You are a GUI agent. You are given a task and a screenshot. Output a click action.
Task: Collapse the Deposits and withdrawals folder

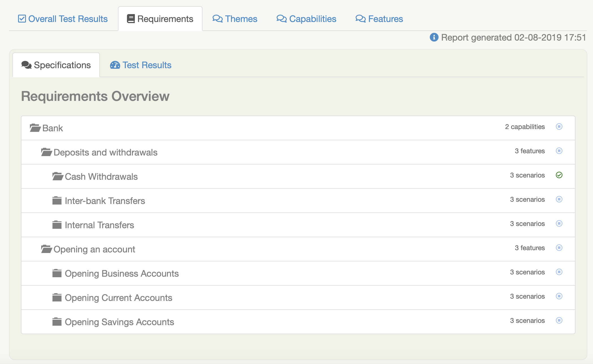[x=47, y=152]
